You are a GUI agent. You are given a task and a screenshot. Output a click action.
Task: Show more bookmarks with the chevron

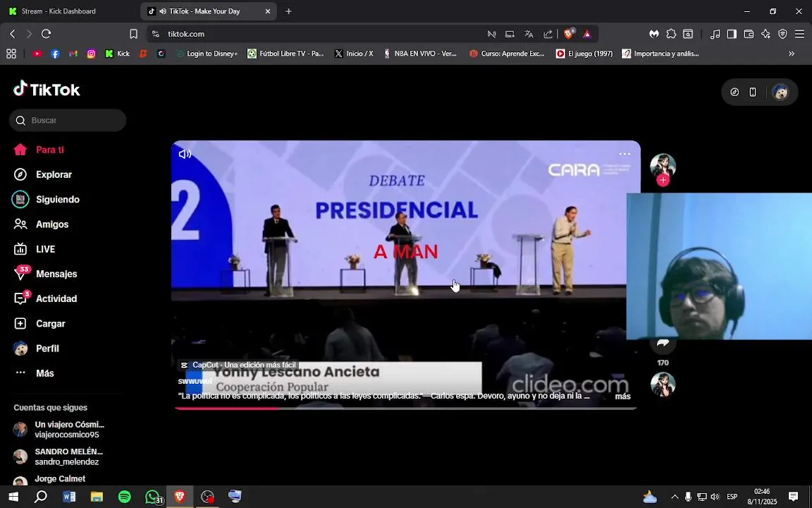point(792,54)
